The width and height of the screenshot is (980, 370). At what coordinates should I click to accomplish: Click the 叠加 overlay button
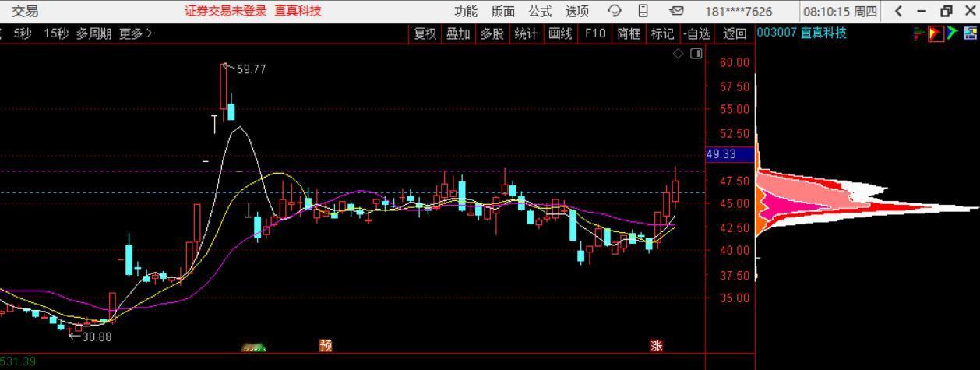tap(458, 33)
